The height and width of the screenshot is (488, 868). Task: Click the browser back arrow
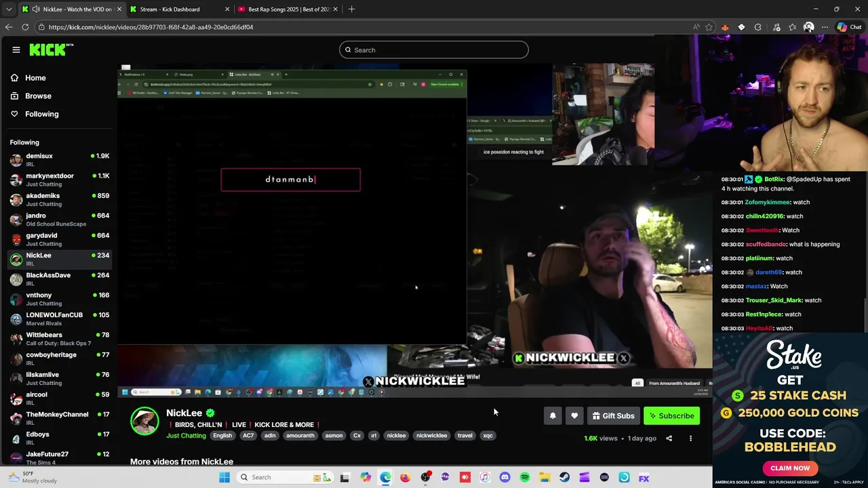(8, 27)
